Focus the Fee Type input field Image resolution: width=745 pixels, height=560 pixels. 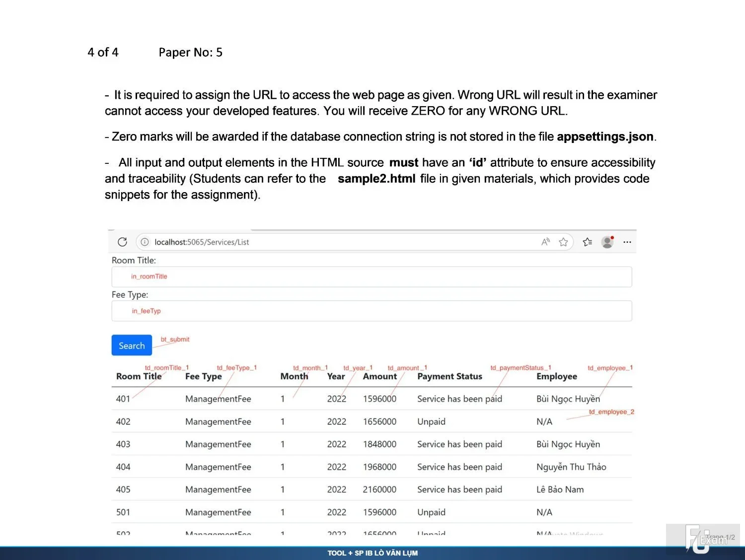[x=372, y=311]
